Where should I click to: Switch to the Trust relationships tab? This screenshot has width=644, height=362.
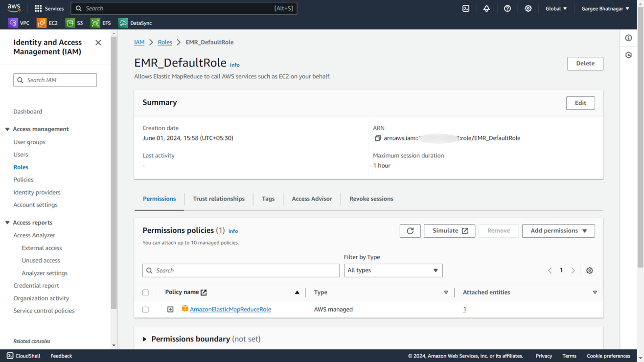[219, 199]
